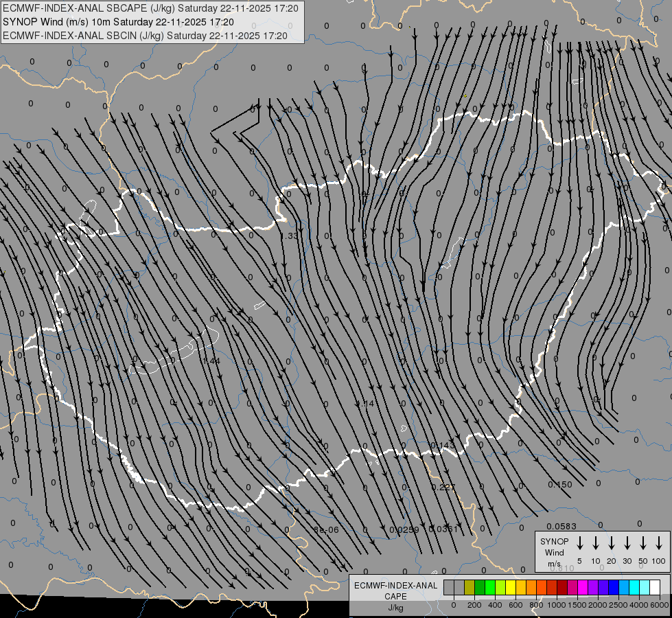The image size is (672, 618).
Task: Click the 600 tick label on CAPE scale
Action: click(x=515, y=605)
